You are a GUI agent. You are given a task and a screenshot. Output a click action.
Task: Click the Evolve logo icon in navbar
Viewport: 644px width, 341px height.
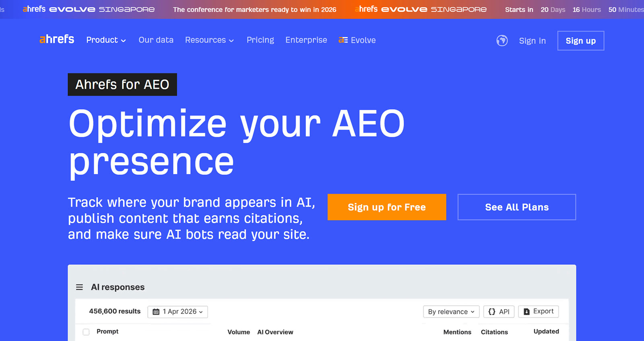pyautogui.click(x=343, y=40)
